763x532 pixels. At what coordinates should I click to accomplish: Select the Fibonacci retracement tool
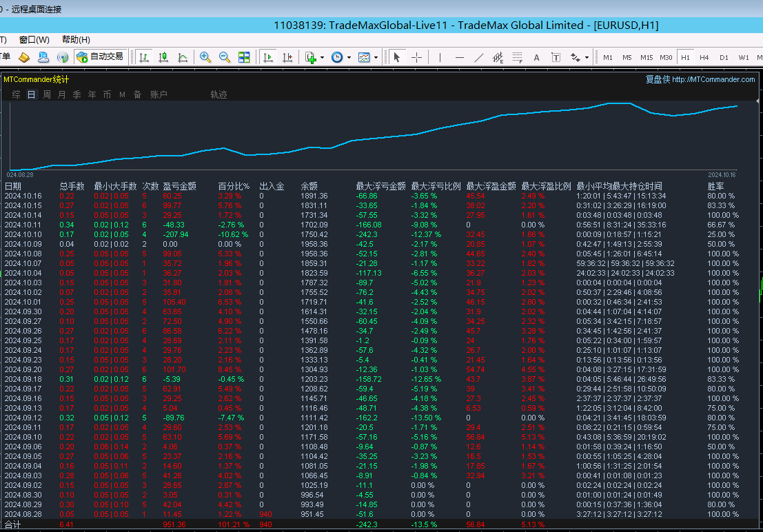point(518,57)
